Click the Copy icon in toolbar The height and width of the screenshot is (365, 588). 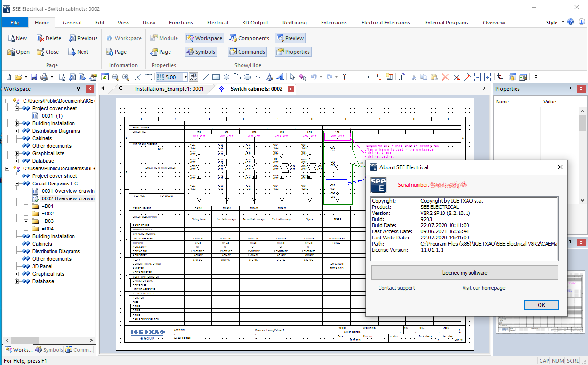(424, 77)
